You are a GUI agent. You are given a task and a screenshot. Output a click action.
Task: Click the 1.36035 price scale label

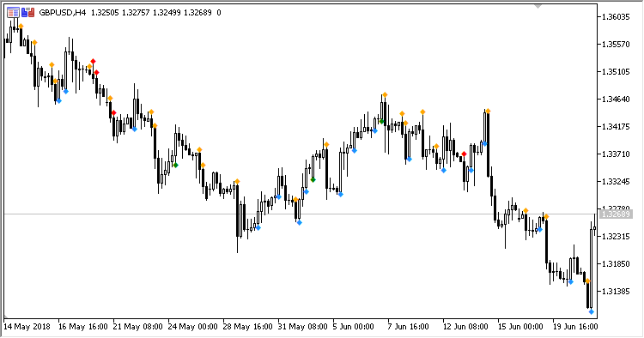click(x=616, y=17)
